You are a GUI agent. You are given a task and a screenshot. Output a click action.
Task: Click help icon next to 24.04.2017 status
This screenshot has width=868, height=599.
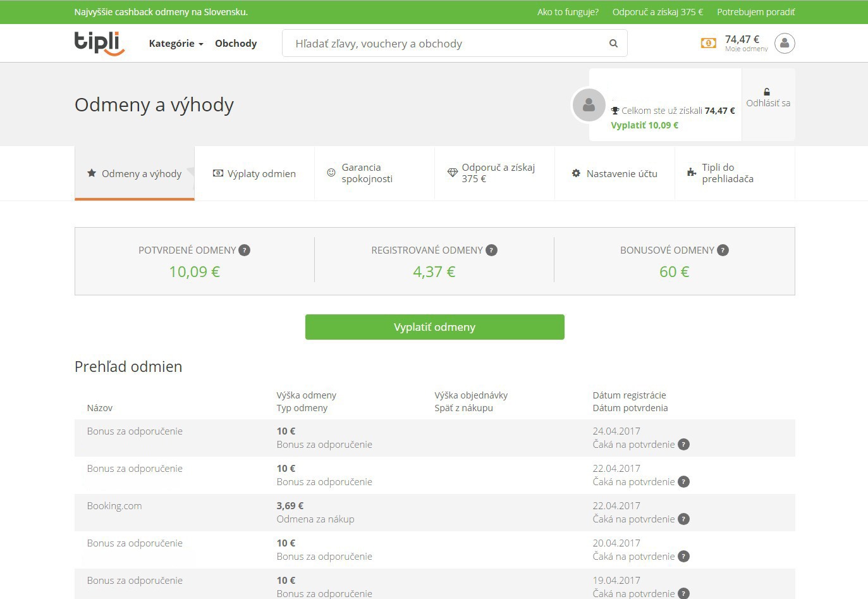click(x=683, y=445)
